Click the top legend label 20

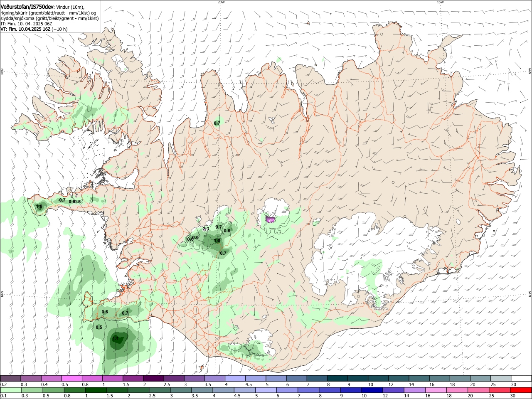click(x=473, y=384)
